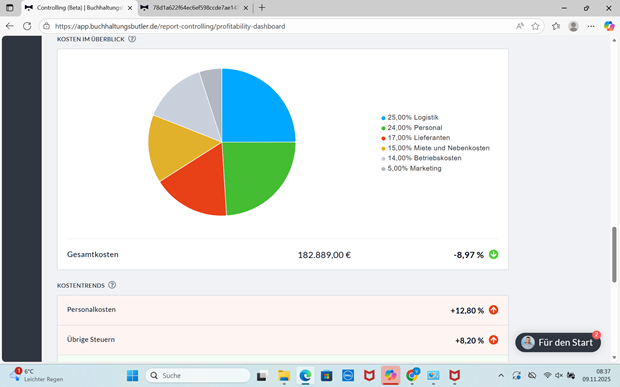Image resolution: width=620 pixels, height=387 pixels.
Task: Open Google Chrome from the taskbar
Action: pos(412,375)
